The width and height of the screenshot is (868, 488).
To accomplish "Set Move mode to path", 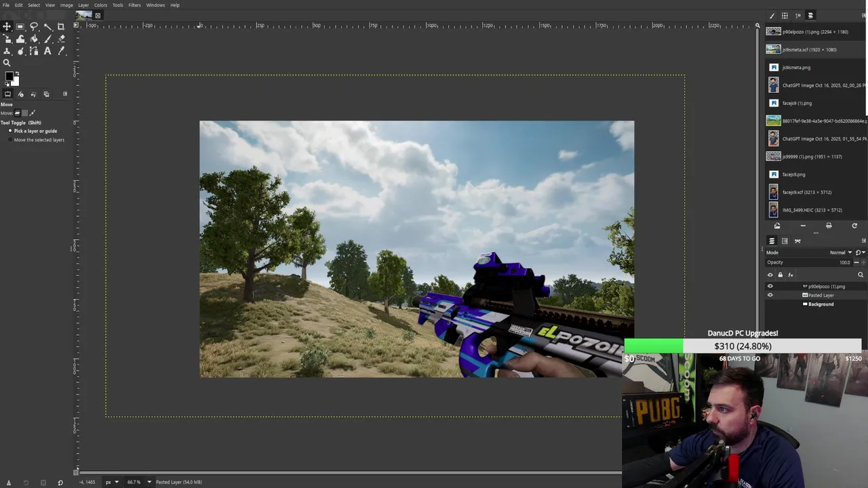I will [32, 113].
